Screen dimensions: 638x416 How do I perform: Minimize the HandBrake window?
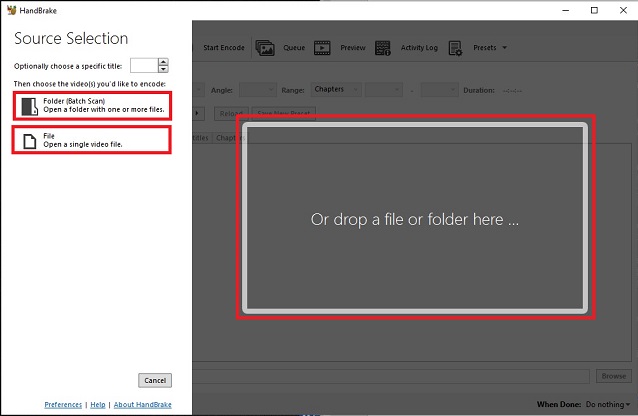pos(566,11)
